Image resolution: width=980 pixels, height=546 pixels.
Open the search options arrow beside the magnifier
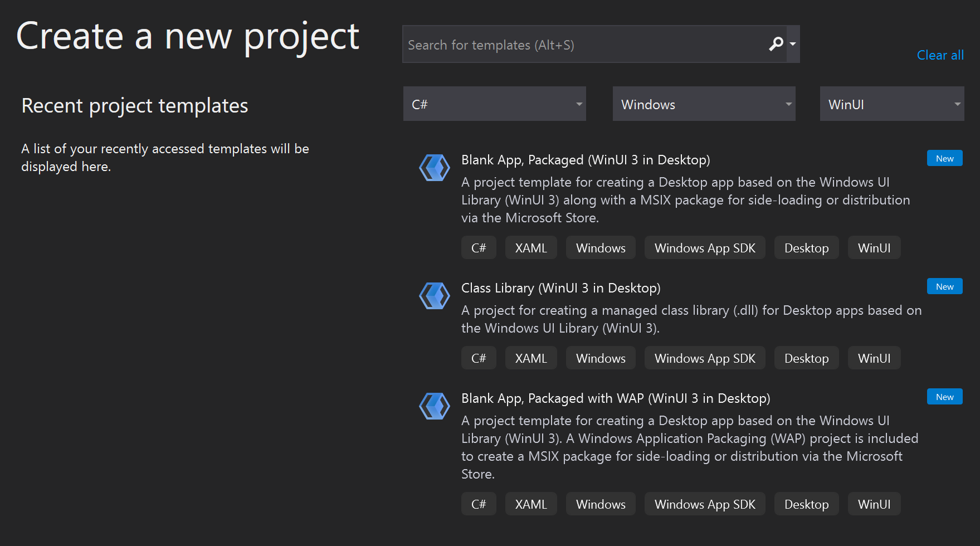pyautogui.click(x=792, y=44)
